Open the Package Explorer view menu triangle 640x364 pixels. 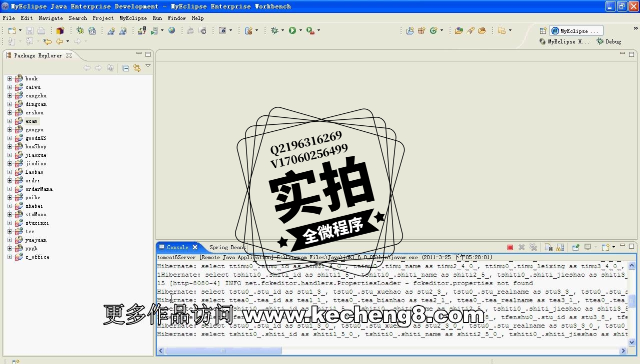[148, 66]
